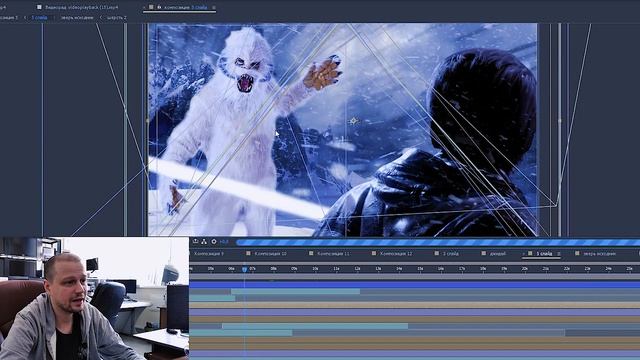The width and height of the screenshot is (640, 360).
Task: Click the arrow before the шерсть 2 breadcrumb
Action: coord(101,18)
